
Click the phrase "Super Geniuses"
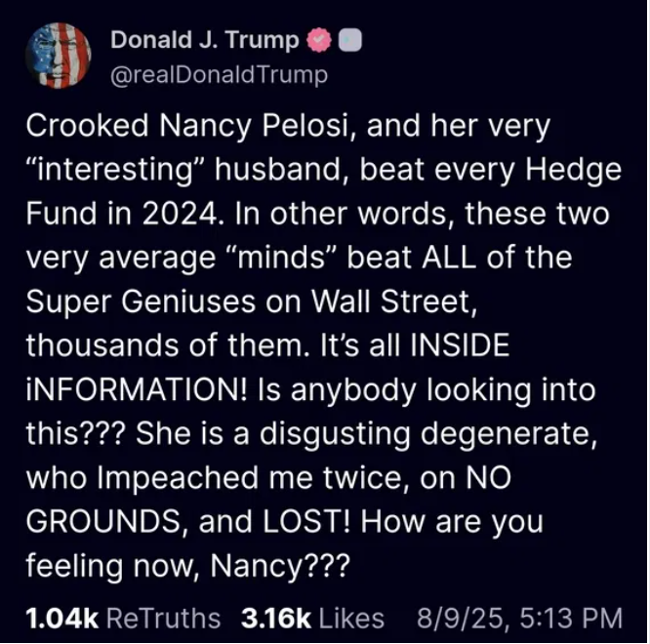[x=141, y=302]
